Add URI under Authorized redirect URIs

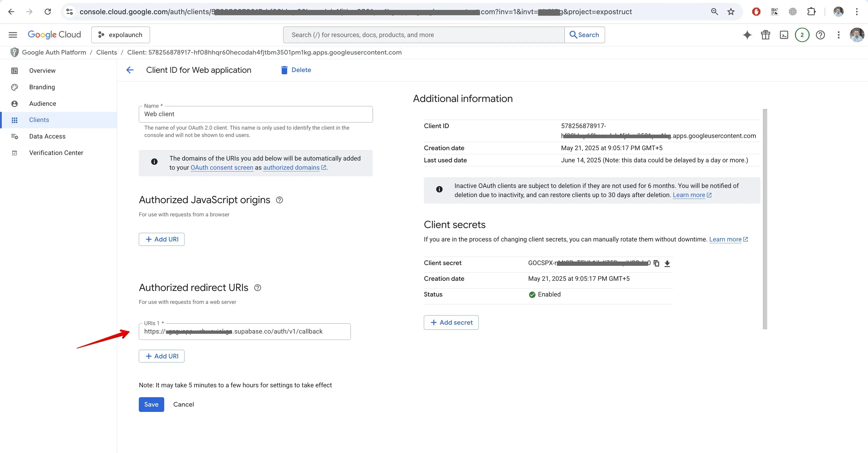coord(161,356)
